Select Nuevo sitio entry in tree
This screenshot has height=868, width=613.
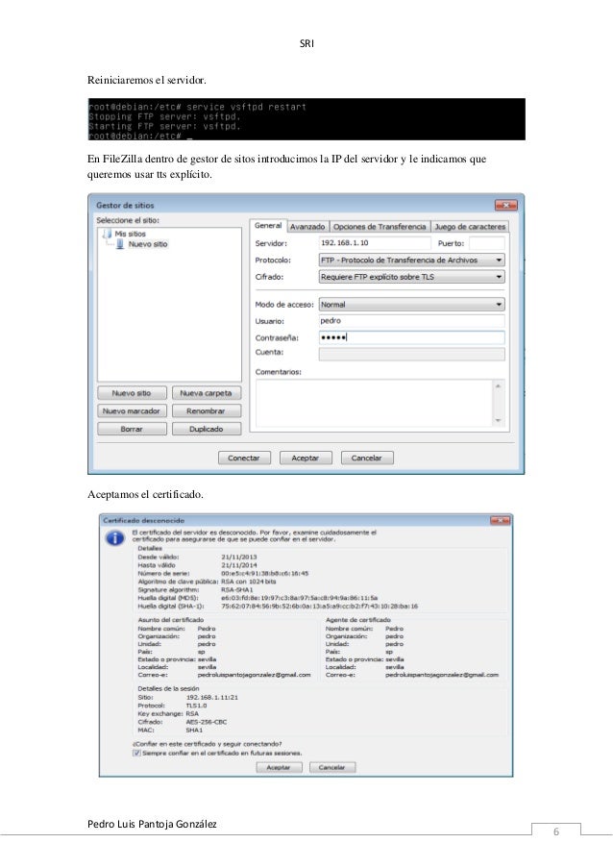click(148, 243)
